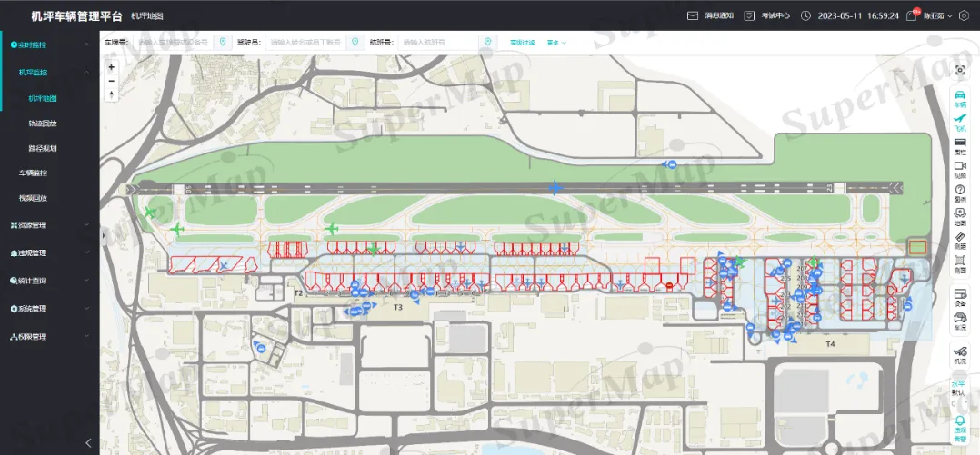Image resolution: width=980 pixels, height=455 pixels.
Task: Select 路径规划 in the sidebar
Action: [43, 148]
